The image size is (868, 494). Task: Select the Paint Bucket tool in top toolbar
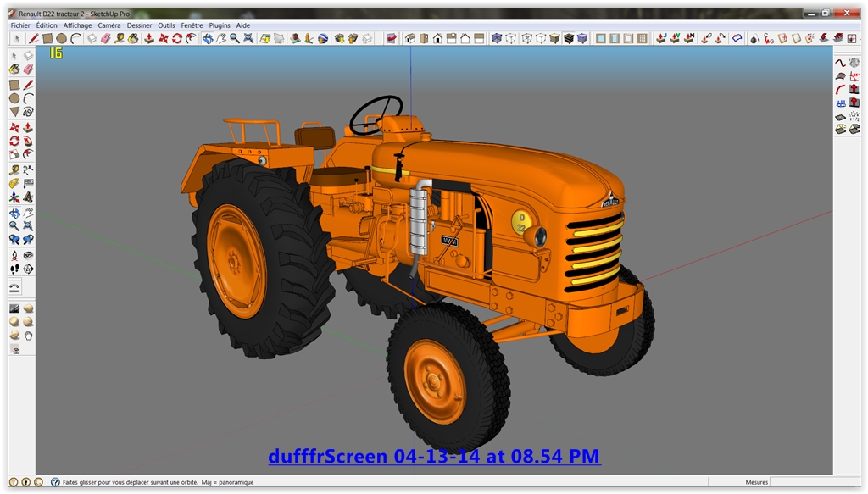(133, 38)
